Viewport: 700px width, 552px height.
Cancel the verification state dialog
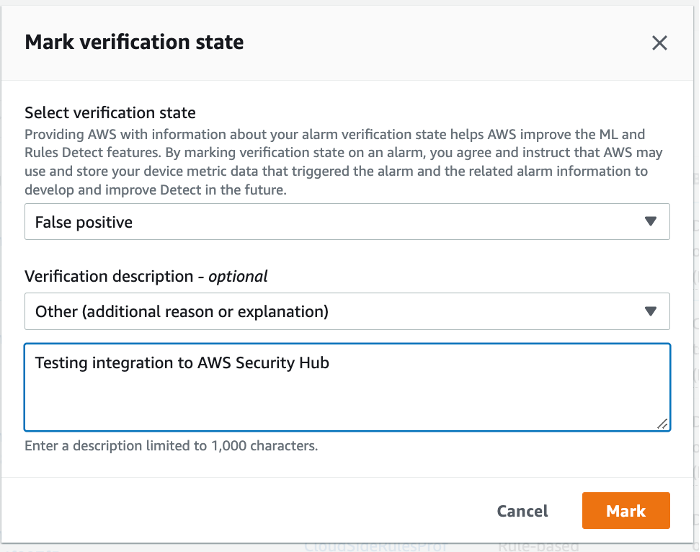(522, 511)
